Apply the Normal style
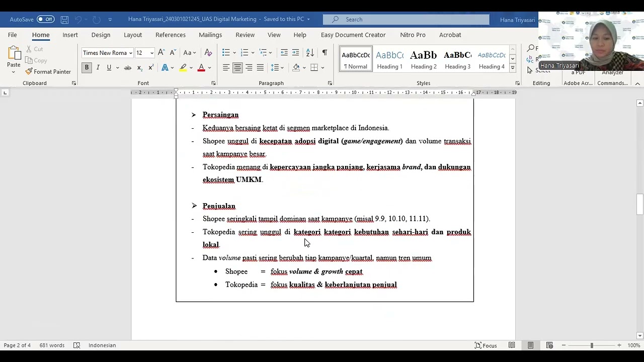The image size is (644, 362). 356,59
